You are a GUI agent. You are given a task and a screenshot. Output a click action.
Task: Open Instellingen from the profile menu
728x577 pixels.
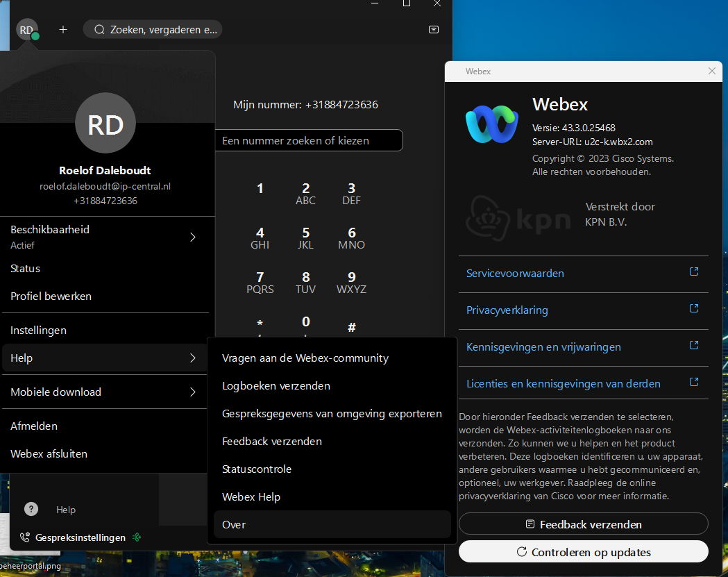click(x=105, y=331)
